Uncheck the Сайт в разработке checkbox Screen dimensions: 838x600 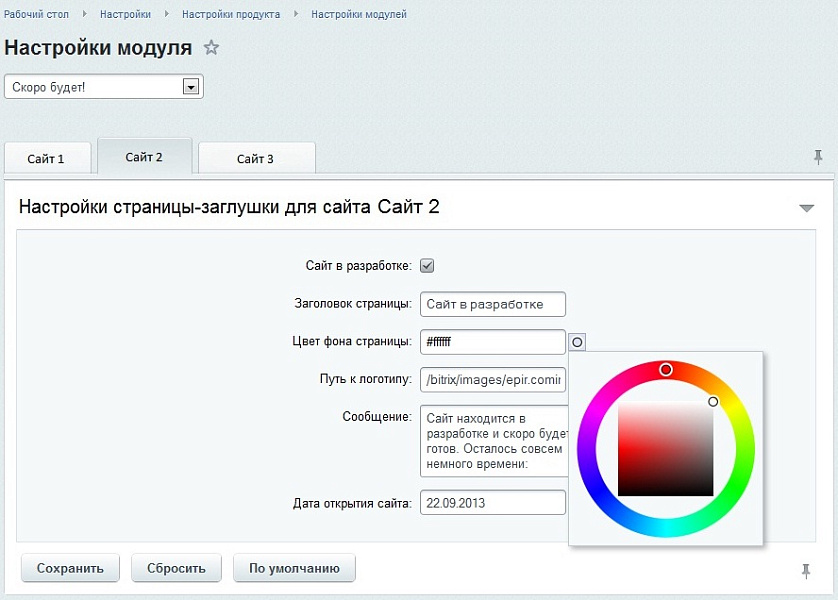[x=425, y=265]
